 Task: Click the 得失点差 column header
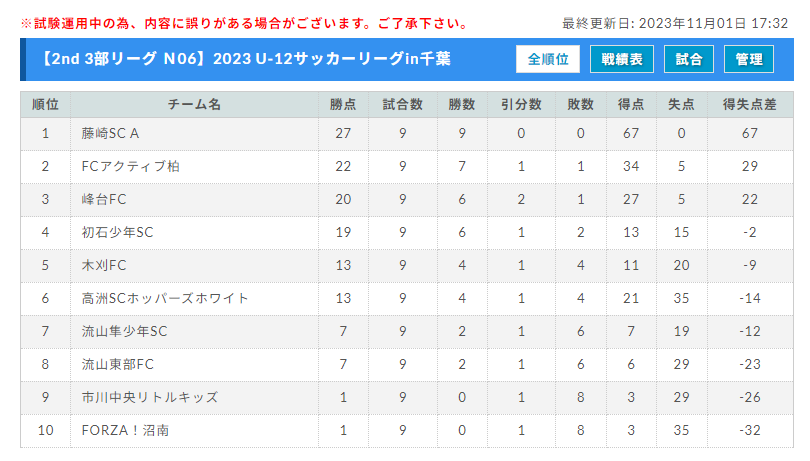pyautogui.click(x=750, y=104)
